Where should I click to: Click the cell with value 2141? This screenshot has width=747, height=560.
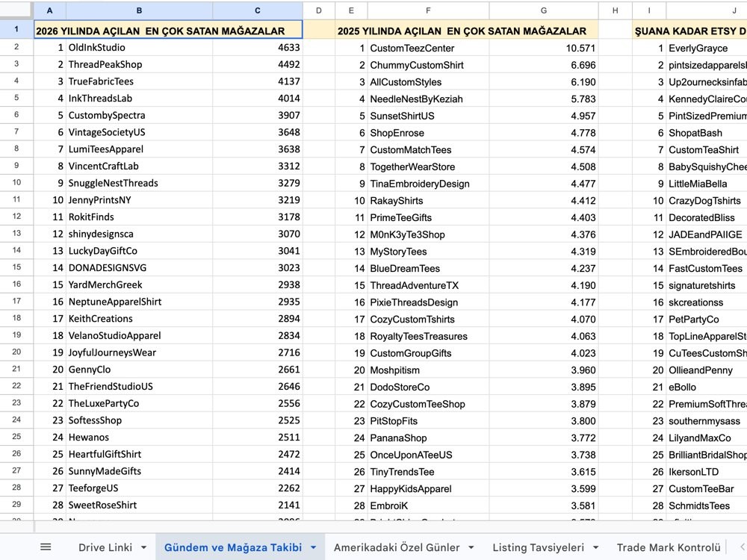click(x=258, y=505)
